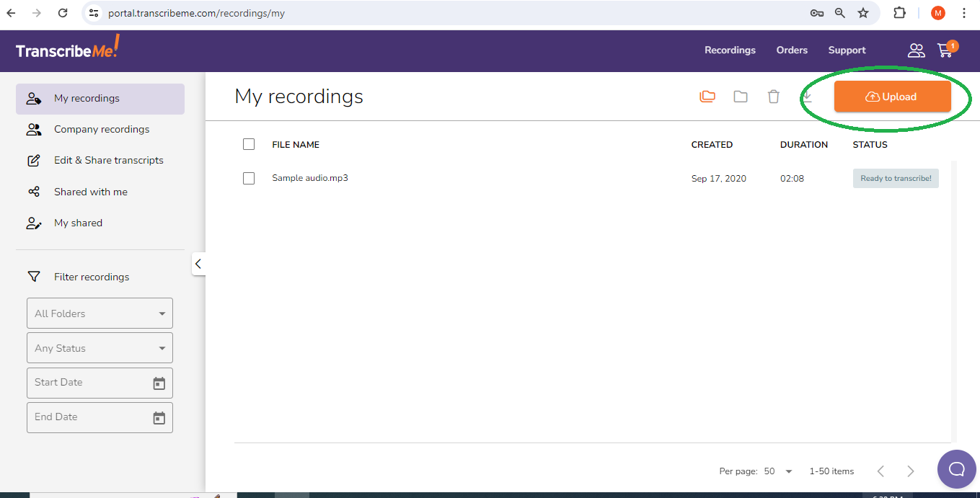
Task: Check the Sample audio.mp3 checkbox
Action: [x=249, y=178]
